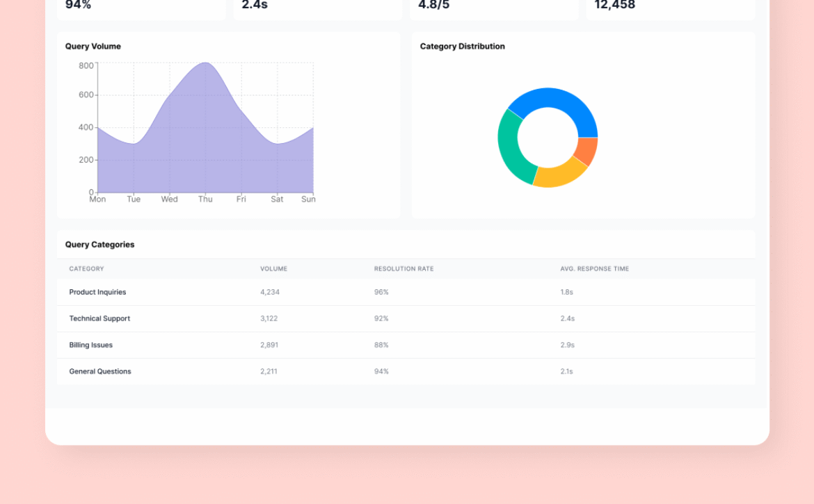The image size is (814, 504).
Task: Click the Category Distribution card title
Action: point(462,47)
